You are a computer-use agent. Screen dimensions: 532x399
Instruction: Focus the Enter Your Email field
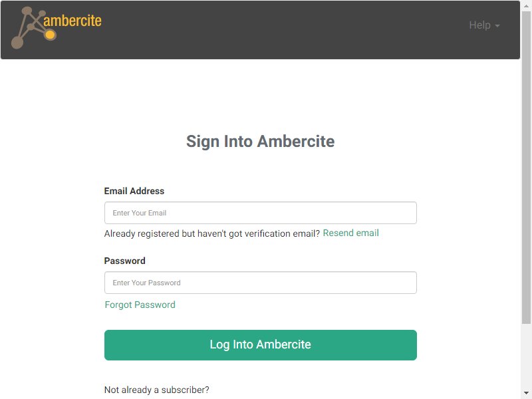[260, 213]
